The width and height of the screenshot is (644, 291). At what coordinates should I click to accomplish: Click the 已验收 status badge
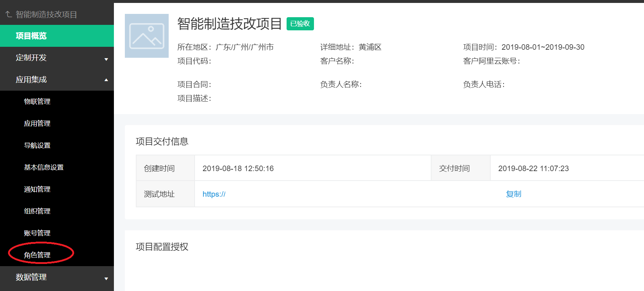pos(300,24)
